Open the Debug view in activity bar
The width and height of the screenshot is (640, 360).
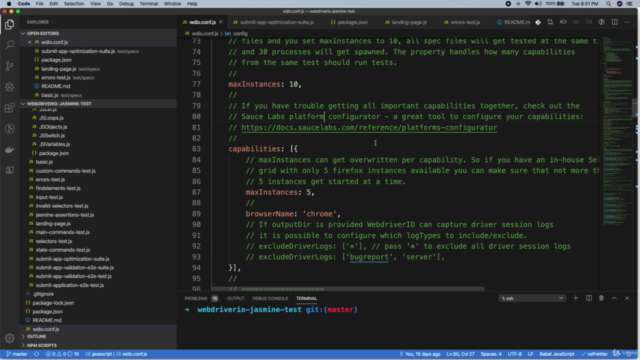coord(9,87)
